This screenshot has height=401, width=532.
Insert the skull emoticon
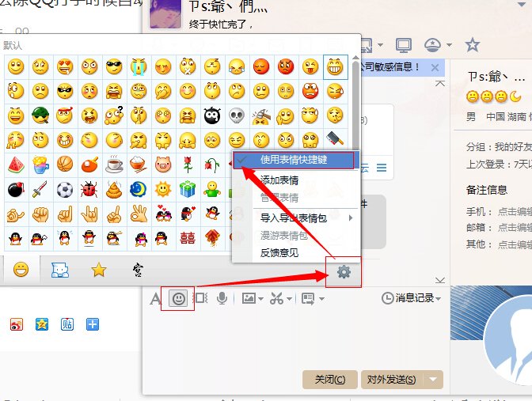point(237,116)
